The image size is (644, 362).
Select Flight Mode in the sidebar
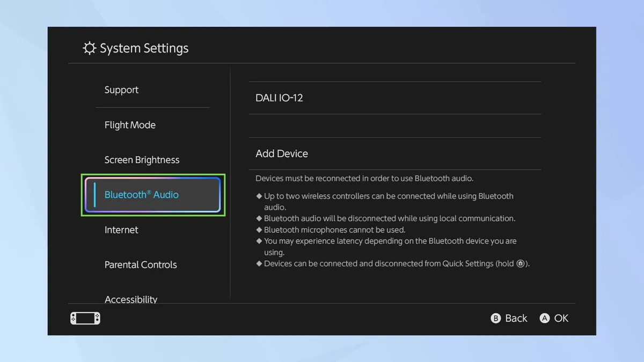130,125
